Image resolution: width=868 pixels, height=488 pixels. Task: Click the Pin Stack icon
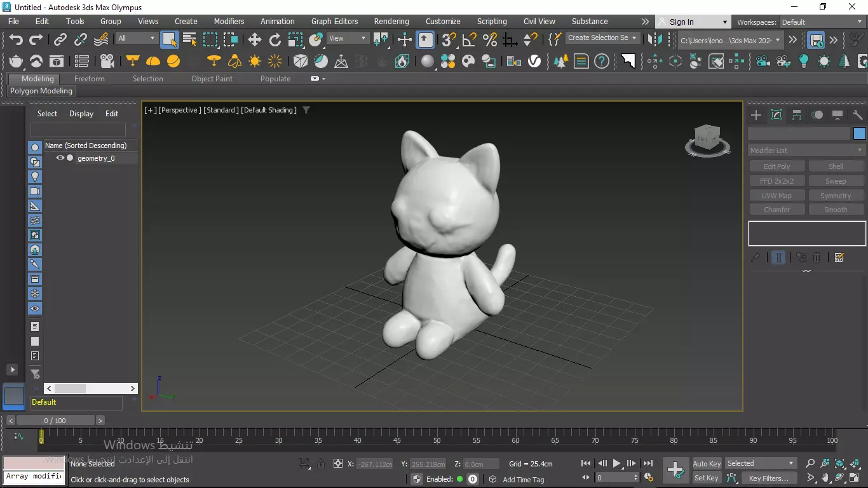[756, 257]
